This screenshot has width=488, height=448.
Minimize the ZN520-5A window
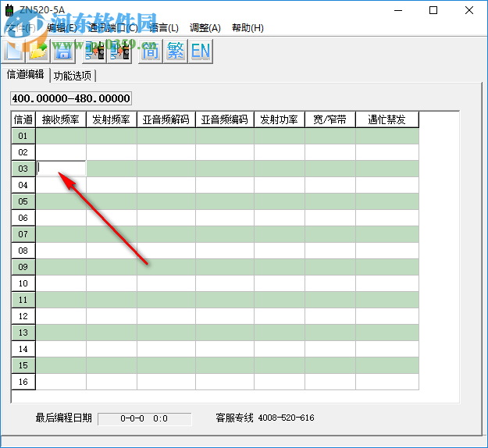coord(398,11)
